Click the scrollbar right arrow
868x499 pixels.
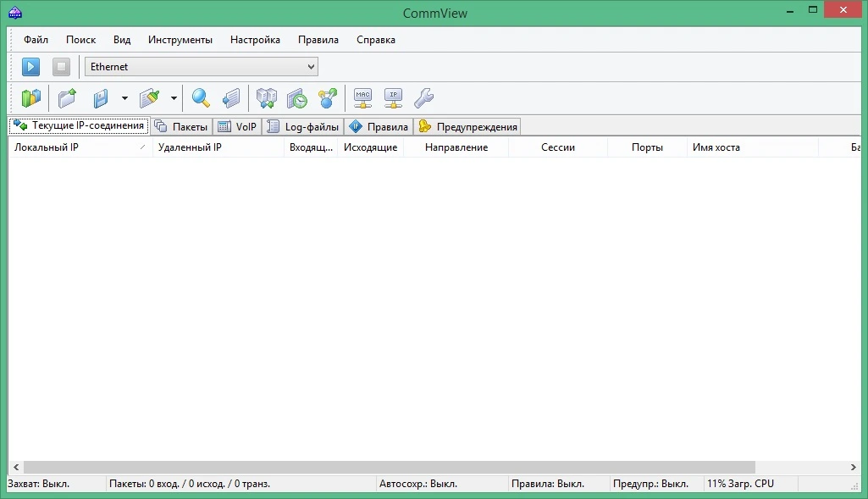pyautogui.click(x=853, y=468)
